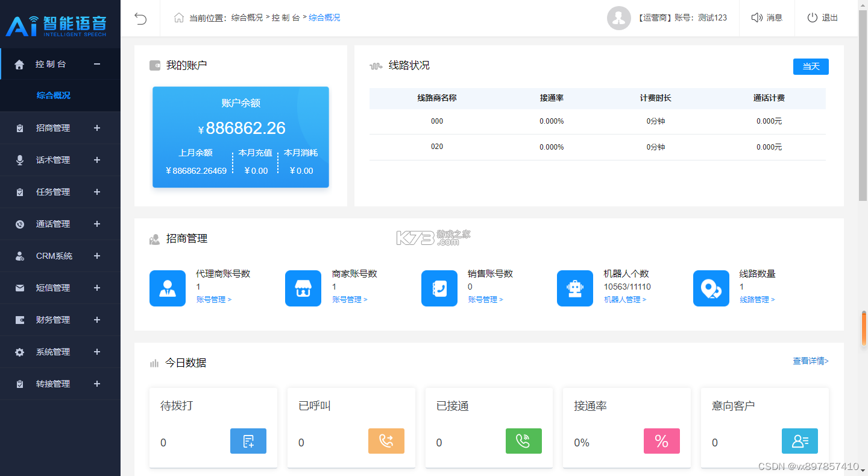
Task: Click line name 020 in table
Action: [437, 147]
